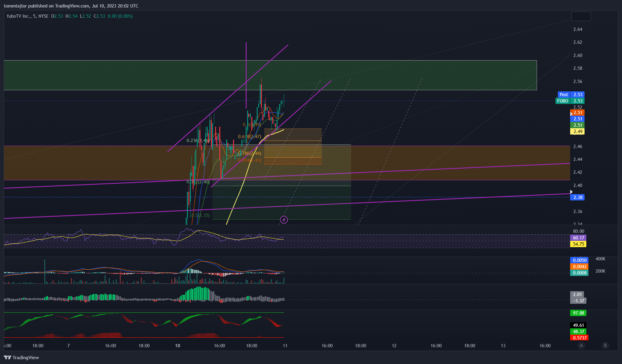The width and height of the screenshot is (622, 364).
Task: Click the yellow RSI average value 54.75
Action: 578,244
